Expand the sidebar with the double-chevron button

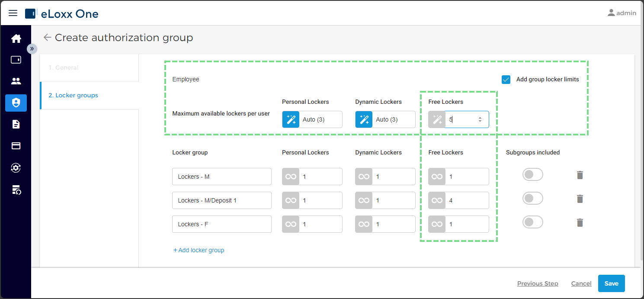pos(32,48)
